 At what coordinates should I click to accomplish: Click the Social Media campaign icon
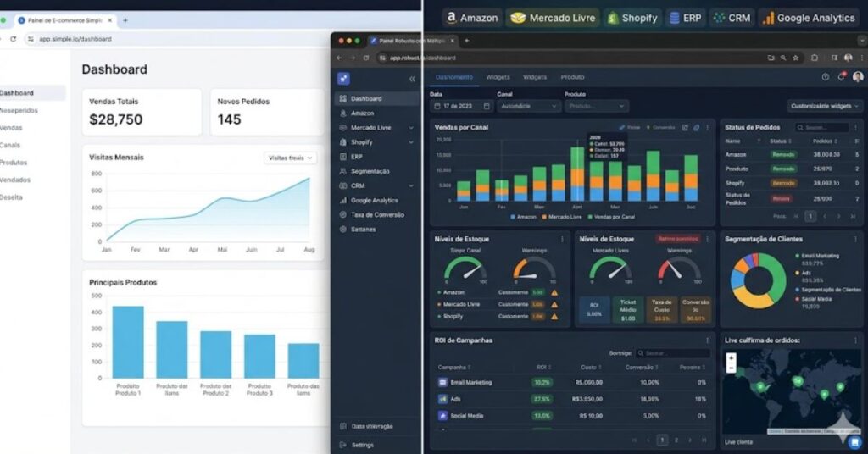coord(442,415)
